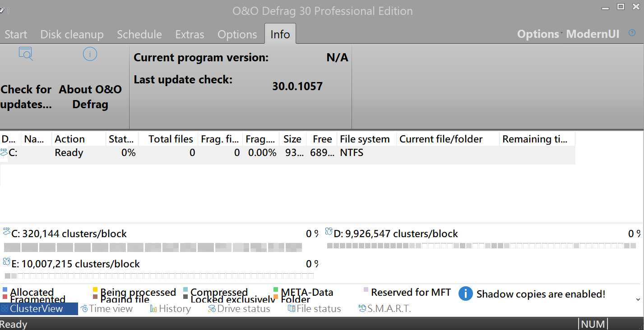Image resolution: width=644 pixels, height=330 pixels.
Task: Click the blue shadow copies info icon
Action: point(465,293)
